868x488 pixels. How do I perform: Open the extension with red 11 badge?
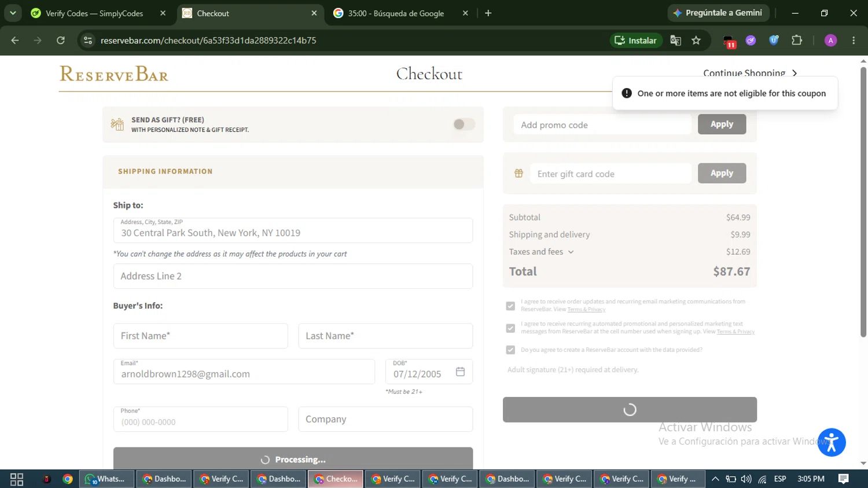tap(729, 41)
